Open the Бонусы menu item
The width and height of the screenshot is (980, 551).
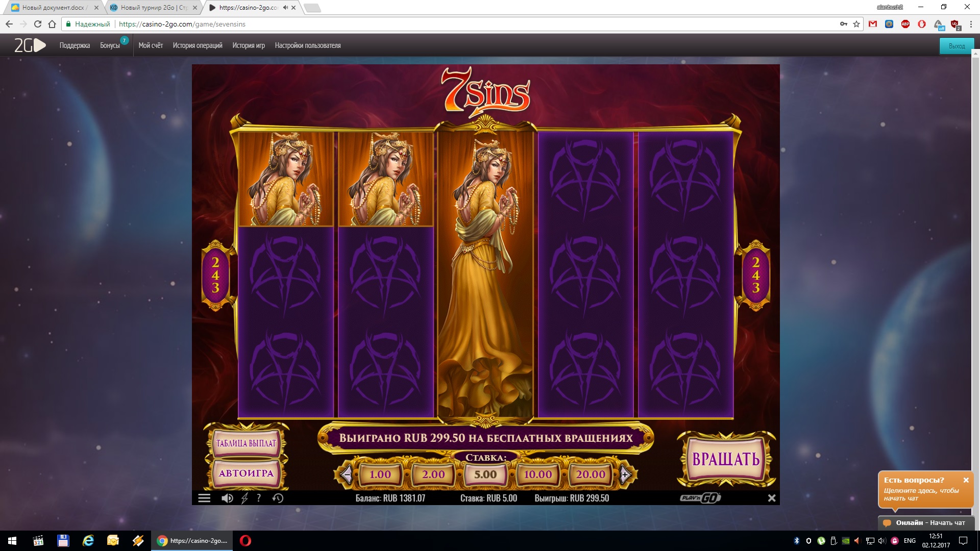pos(110,45)
